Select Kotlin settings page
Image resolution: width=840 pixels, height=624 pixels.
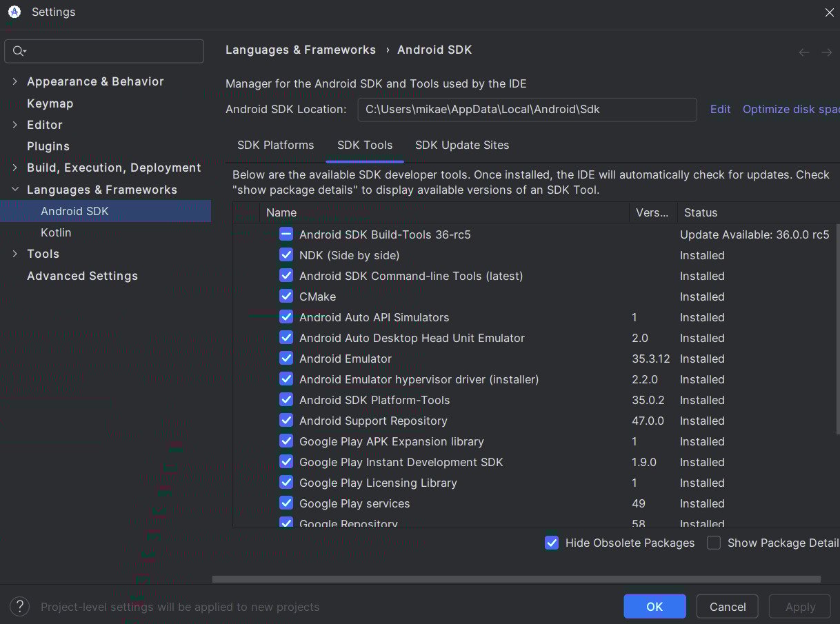56,232
